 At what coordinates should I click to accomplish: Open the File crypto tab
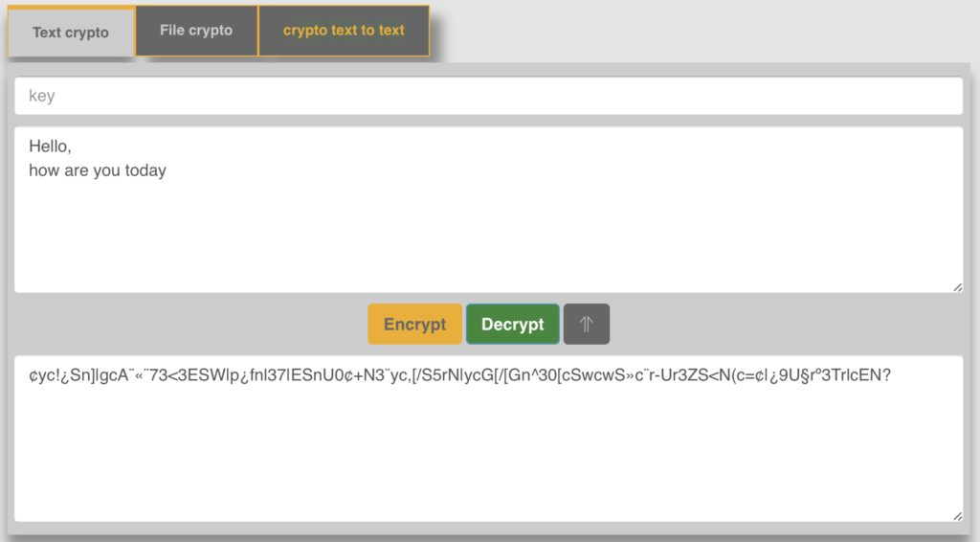click(196, 31)
